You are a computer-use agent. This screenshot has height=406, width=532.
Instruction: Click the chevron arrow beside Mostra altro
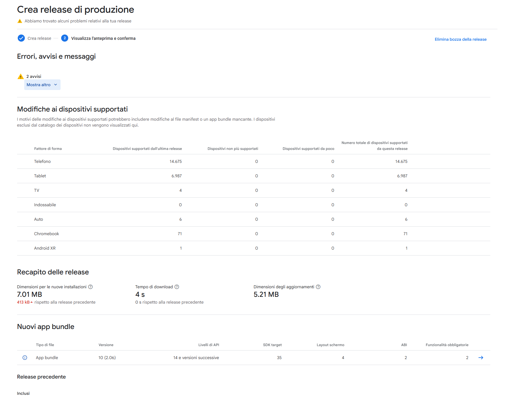[x=56, y=85]
